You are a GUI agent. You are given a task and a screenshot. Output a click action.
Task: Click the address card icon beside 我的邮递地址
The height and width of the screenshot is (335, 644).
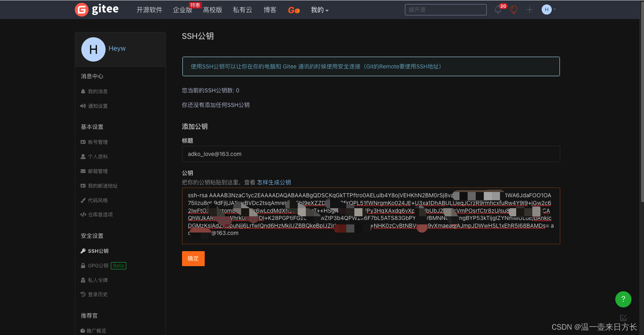tap(83, 186)
